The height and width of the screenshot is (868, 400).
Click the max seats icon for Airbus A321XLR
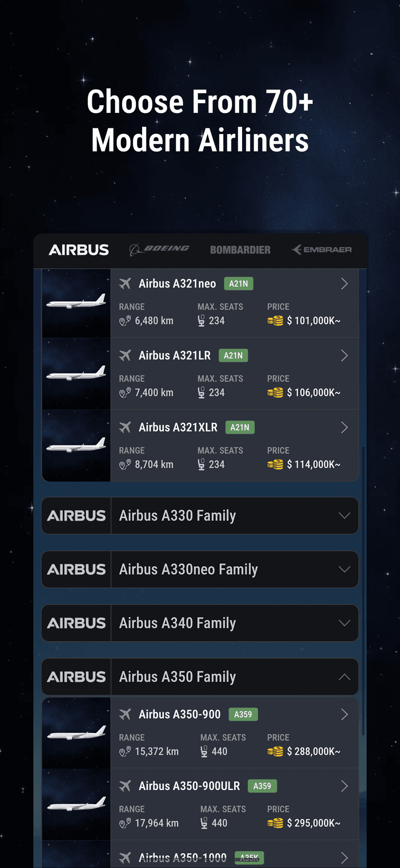click(x=201, y=464)
